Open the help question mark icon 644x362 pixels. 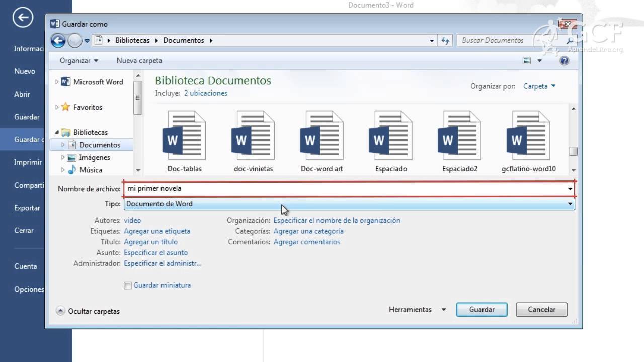[x=564, y=61]
